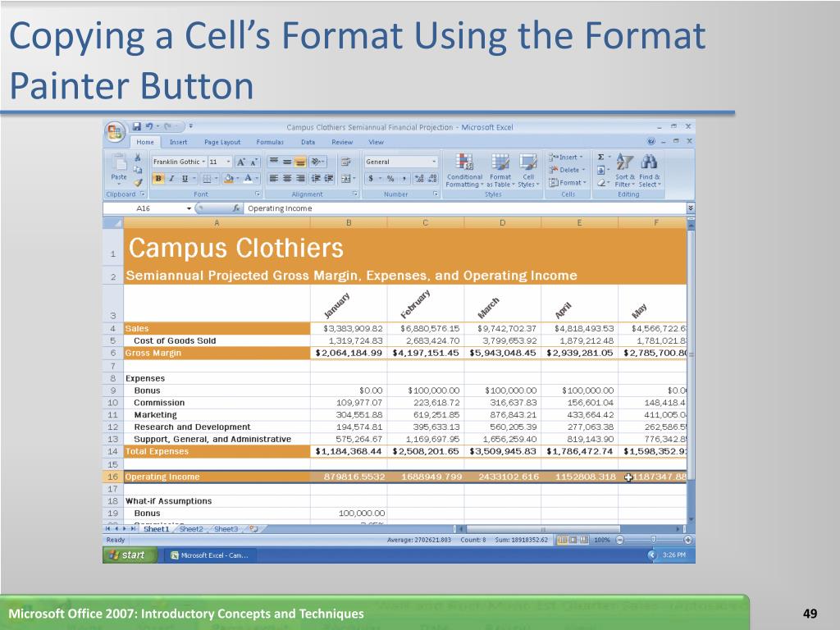Toggle Align Text Left
Viewport: 840px width, 630px height.
click(x=274, y=178)
